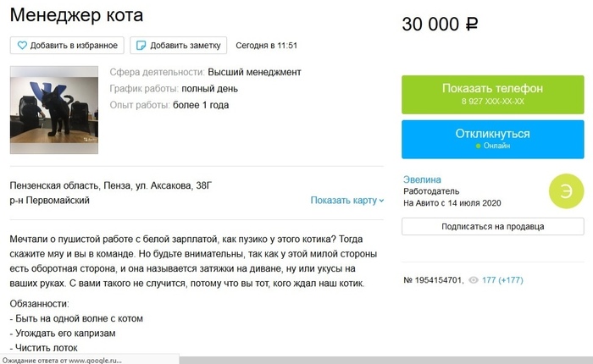Click the 30 000 ₽ price
The image size is (593, 364).
coord(441,25)
